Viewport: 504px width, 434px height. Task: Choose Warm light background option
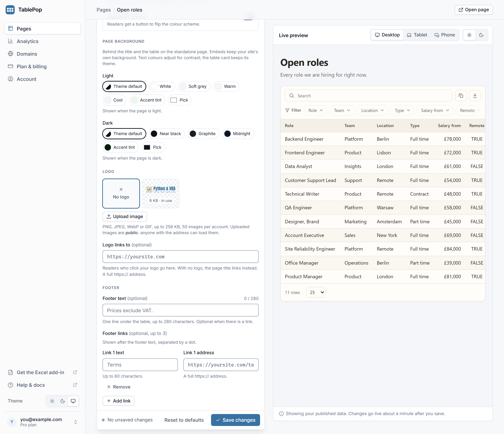point(226,86)
